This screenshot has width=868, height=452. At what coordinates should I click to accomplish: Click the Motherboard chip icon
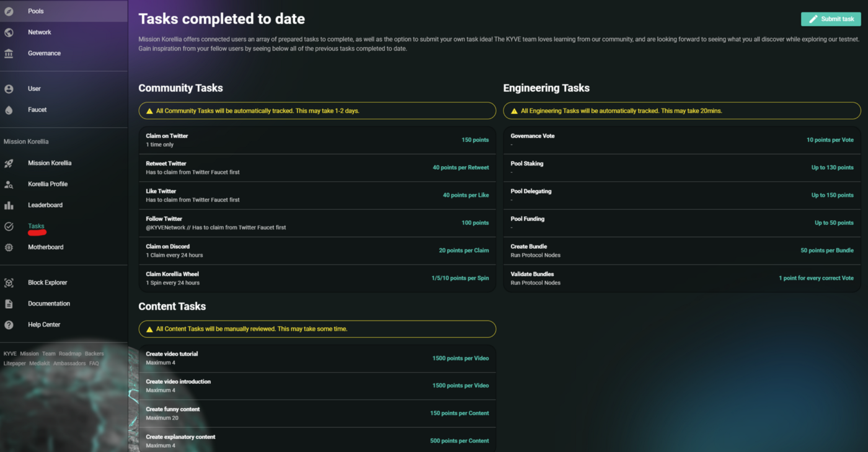click(x=9, y=247)
